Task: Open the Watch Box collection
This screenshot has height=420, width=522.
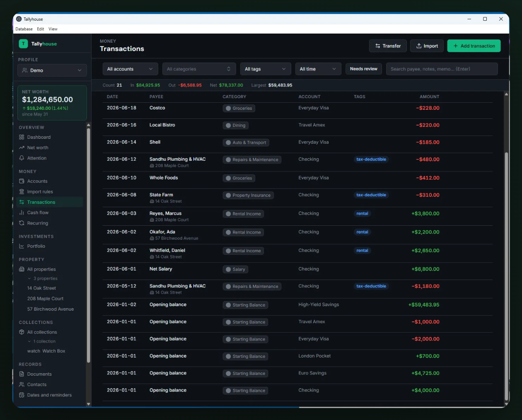Action: pos(46,351)
